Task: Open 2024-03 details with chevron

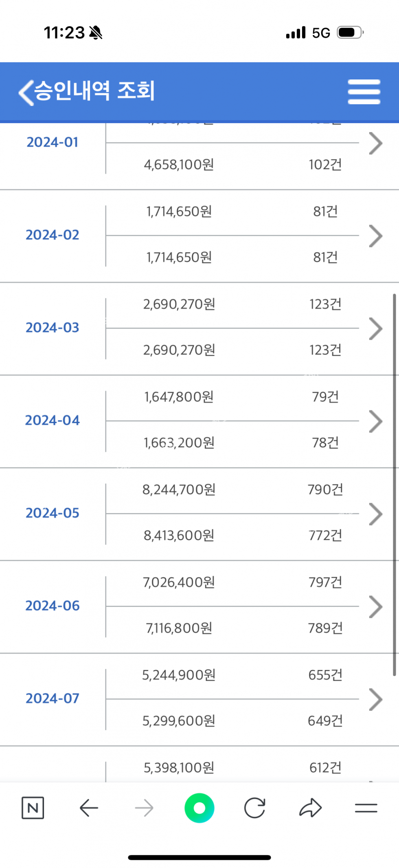Action: click(x=375, y=328)
